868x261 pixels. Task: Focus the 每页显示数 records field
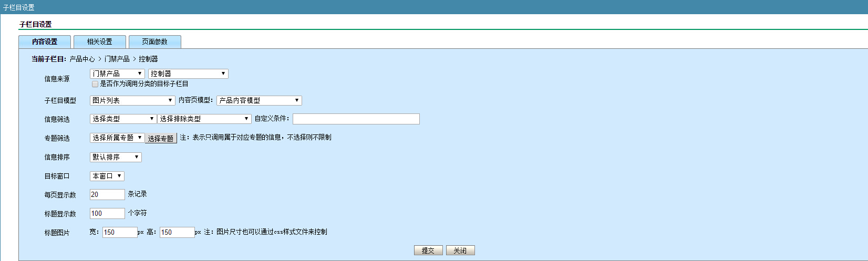107,195
